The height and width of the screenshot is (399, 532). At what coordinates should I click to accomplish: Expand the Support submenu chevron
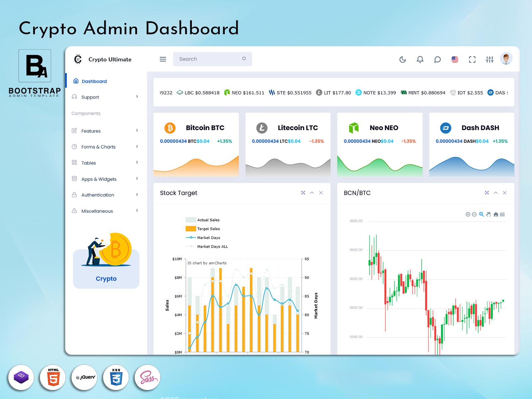click(137, 96)
